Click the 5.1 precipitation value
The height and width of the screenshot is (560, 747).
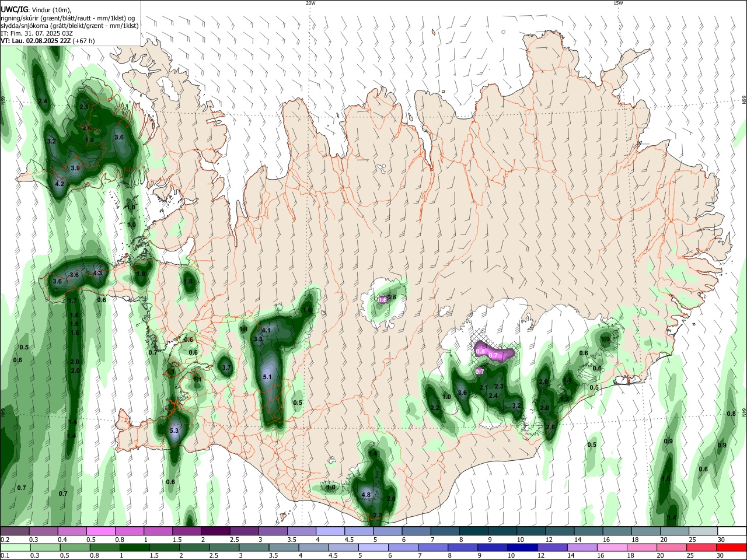[267, 377]
